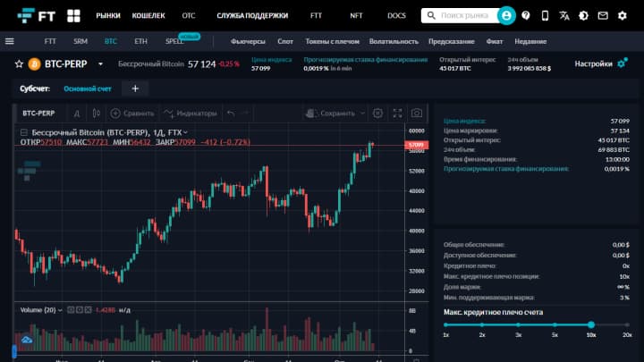644x362 pixels.
Task: Switch to the Спот tab
Action: point(285,41)
